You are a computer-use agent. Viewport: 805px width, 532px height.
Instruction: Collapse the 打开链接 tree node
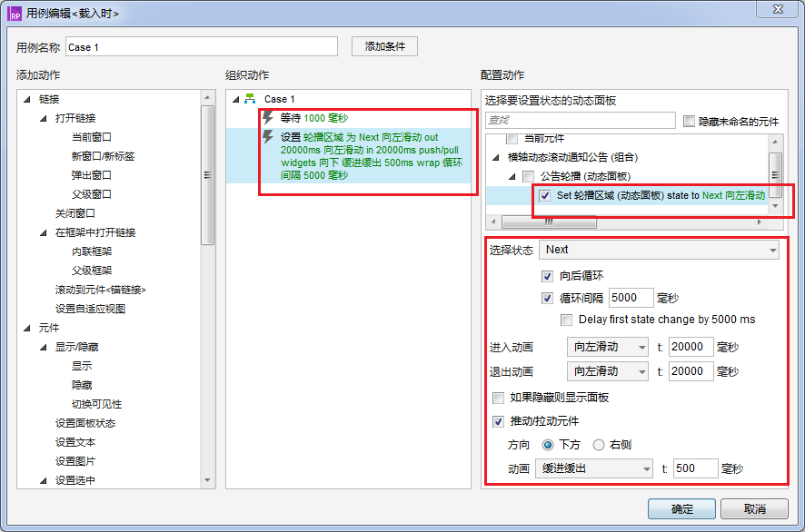click(44, 118)
